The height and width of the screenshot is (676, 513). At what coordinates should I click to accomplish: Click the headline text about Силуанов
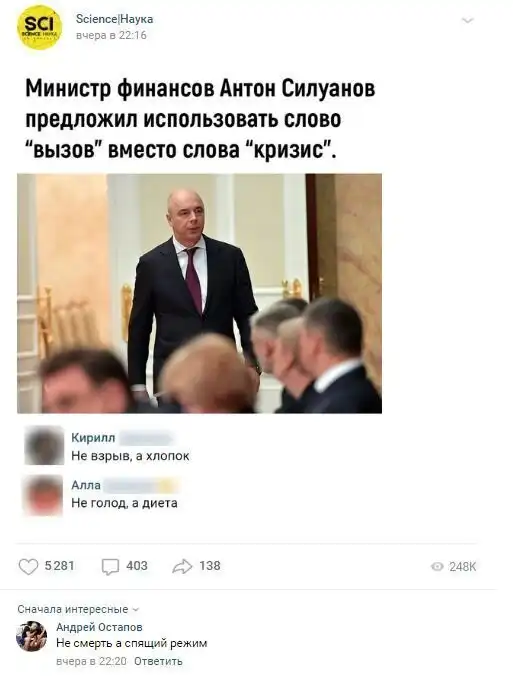200,119
